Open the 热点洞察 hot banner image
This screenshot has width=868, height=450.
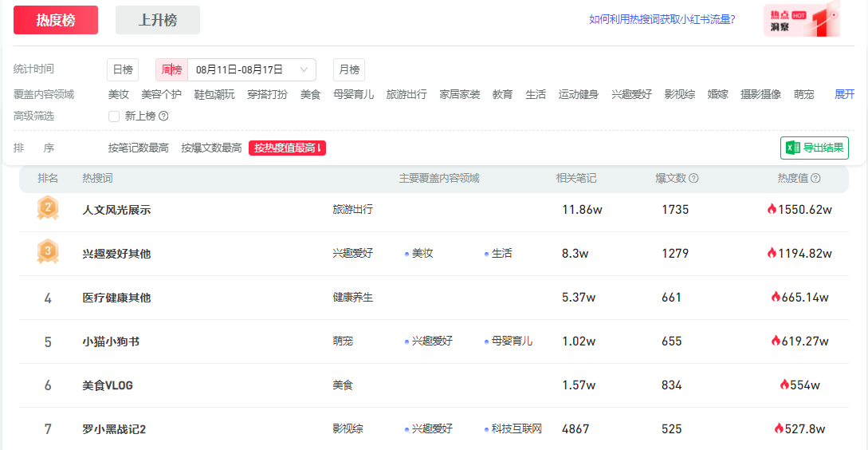click(801, 20)
